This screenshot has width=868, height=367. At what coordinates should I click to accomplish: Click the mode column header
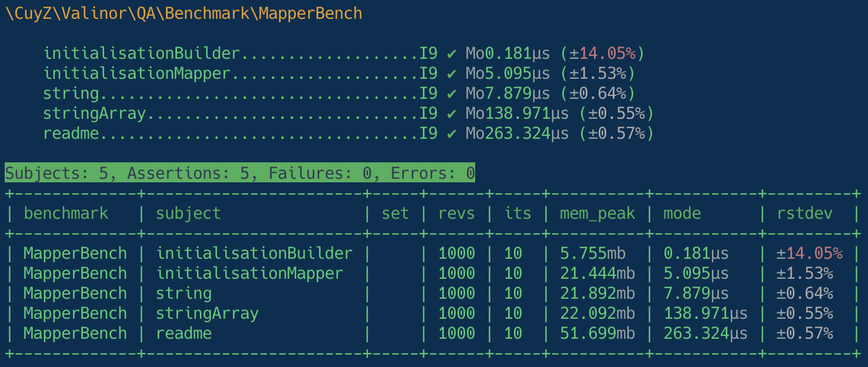click(682, 213)
